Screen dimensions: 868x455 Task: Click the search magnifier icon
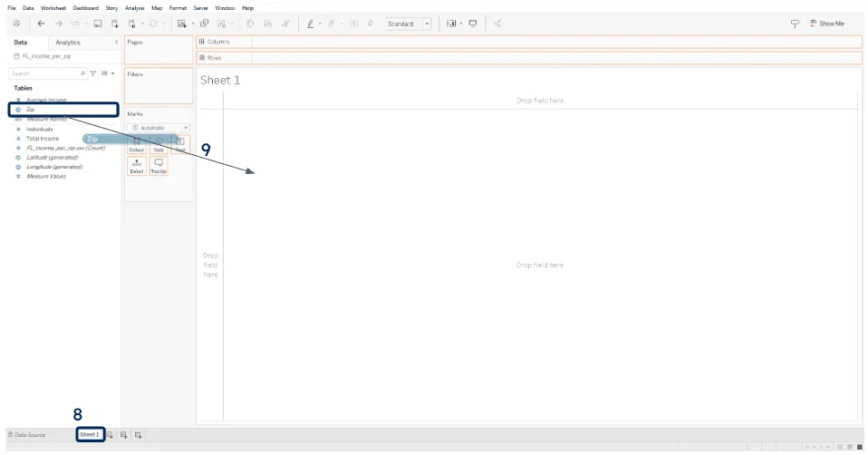tap(82, 73)
